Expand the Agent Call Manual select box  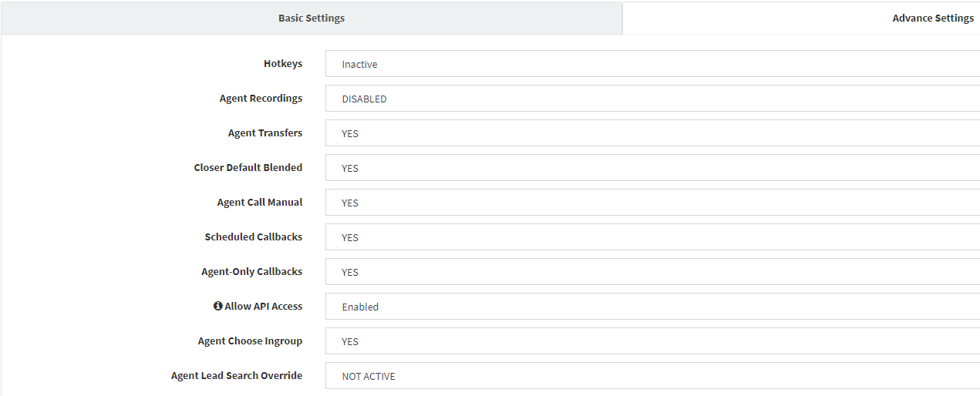[x=652, y=203]
